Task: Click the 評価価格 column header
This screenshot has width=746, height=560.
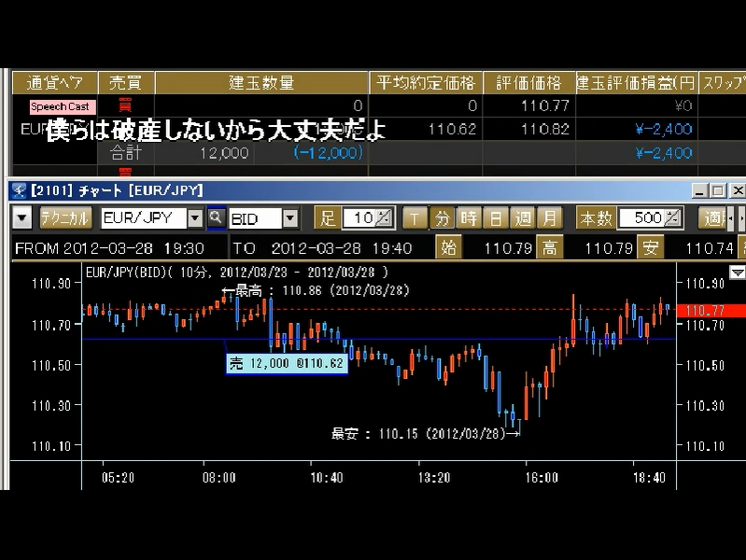Action: point(529,83)
